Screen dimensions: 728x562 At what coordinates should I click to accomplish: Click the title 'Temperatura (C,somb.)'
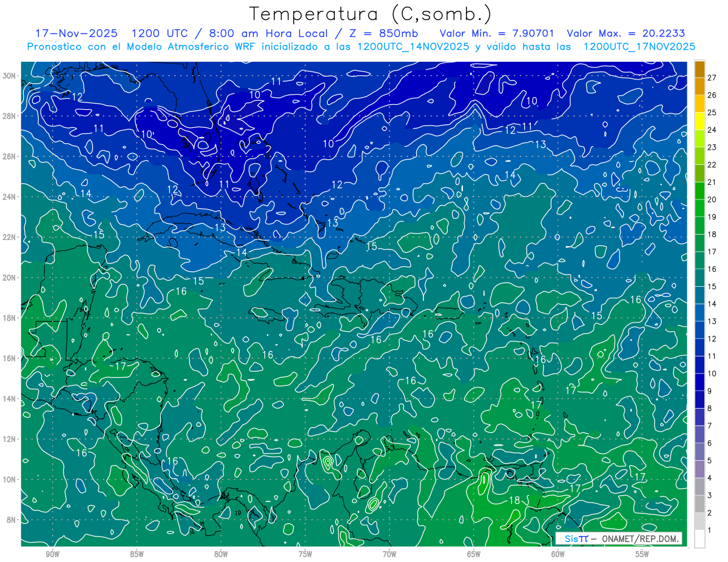click(x=371, y=14)
